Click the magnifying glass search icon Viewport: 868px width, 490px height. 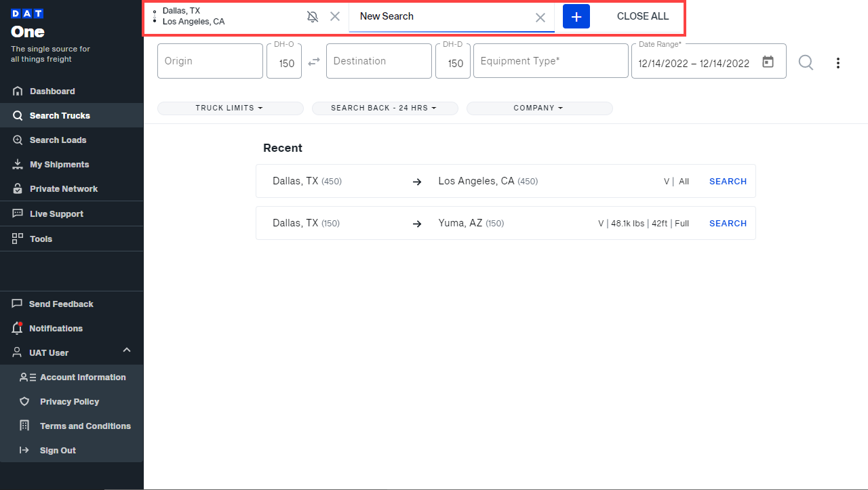tap(806, 62)
